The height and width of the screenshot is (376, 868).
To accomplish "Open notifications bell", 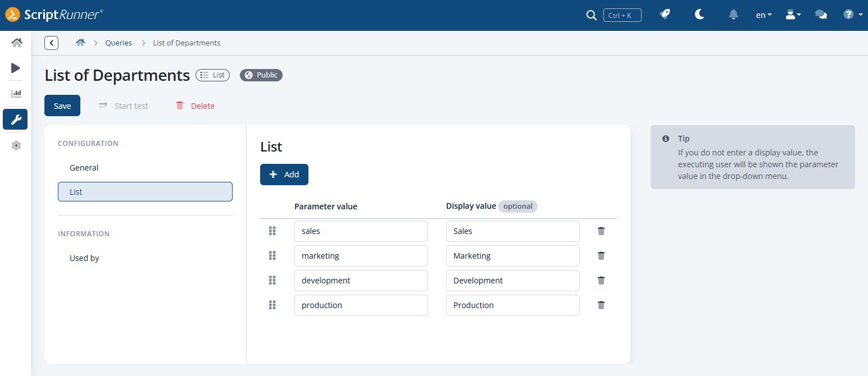I will [x=733, y=15].
